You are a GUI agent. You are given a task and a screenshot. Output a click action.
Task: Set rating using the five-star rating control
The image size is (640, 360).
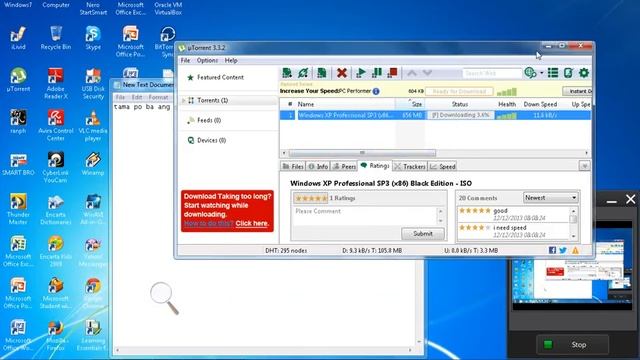[x=311, y=198]
